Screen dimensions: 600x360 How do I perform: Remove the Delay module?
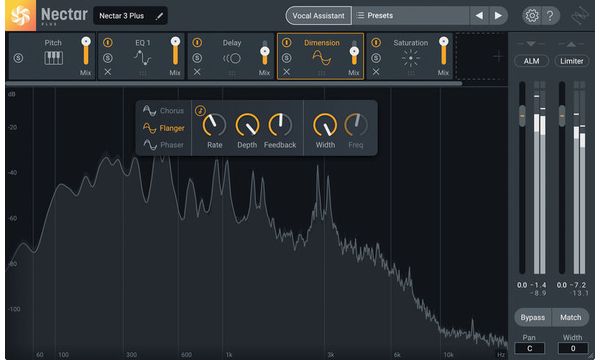(x=197, y=72)
